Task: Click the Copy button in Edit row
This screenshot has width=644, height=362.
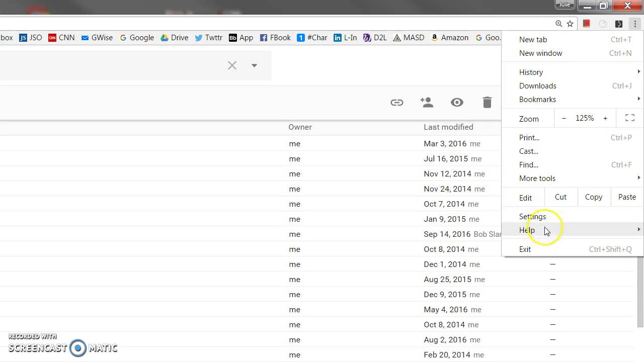Action: (x=593, y=197)
